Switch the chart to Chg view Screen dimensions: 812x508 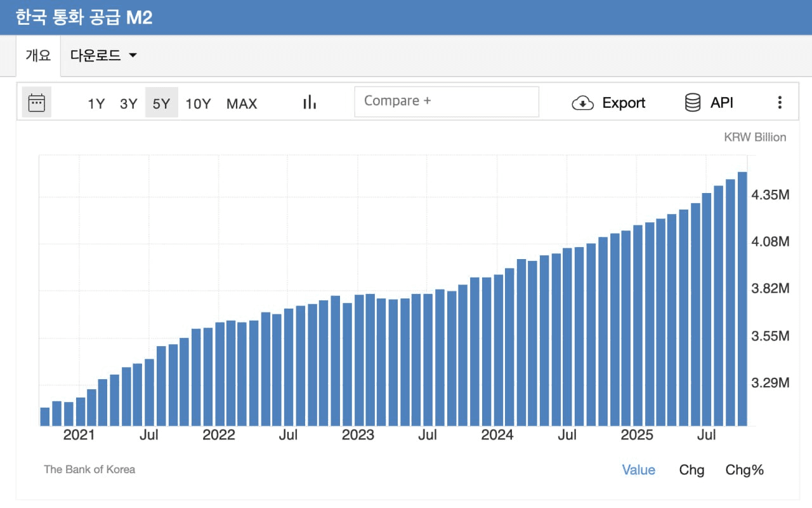tap(691, 470)
